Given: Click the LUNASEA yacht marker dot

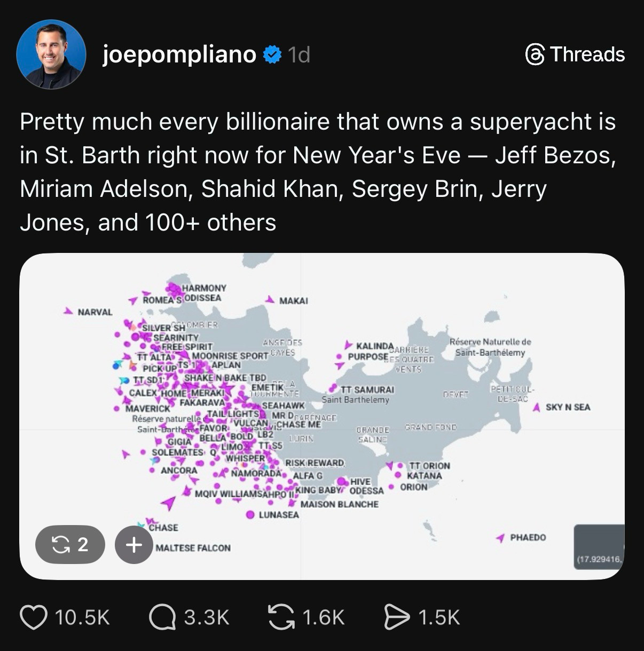Looking at the screenshot, I should coord(250,515).
